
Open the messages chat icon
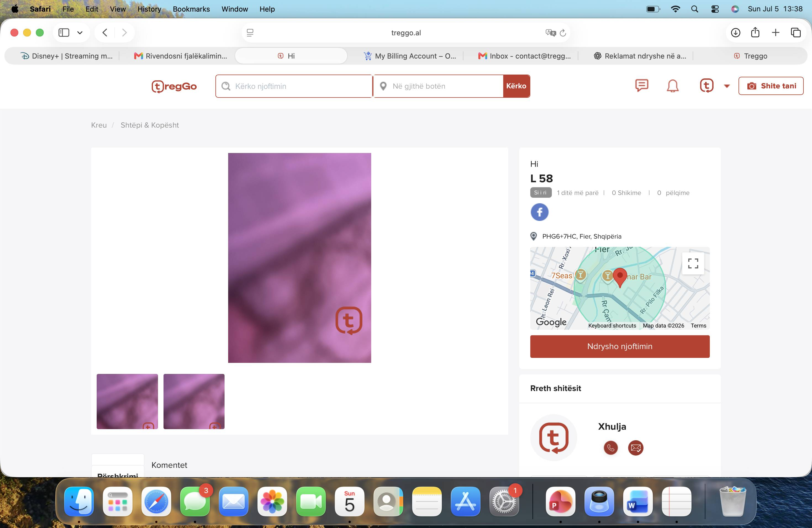click(x=641, y=86)
